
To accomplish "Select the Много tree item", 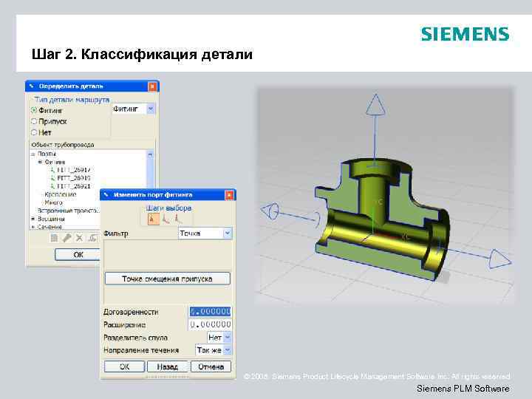I will pyautogui.click(x=54, y=202).
